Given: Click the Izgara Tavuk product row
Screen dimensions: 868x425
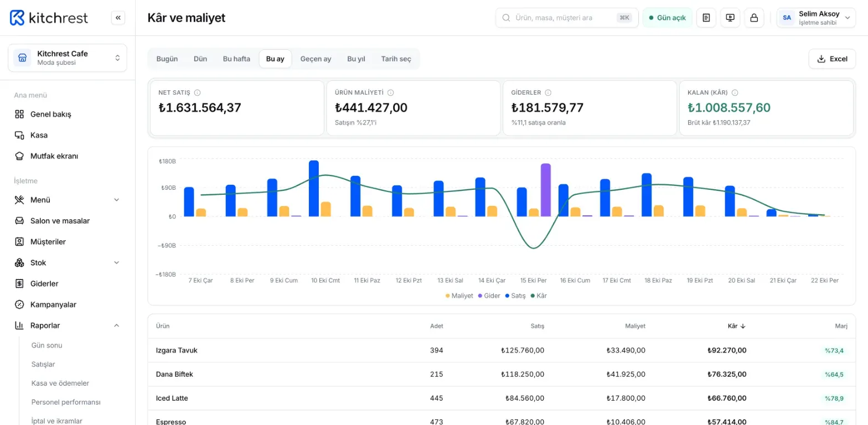Looking at the screenshot, I should coord(502,350).
